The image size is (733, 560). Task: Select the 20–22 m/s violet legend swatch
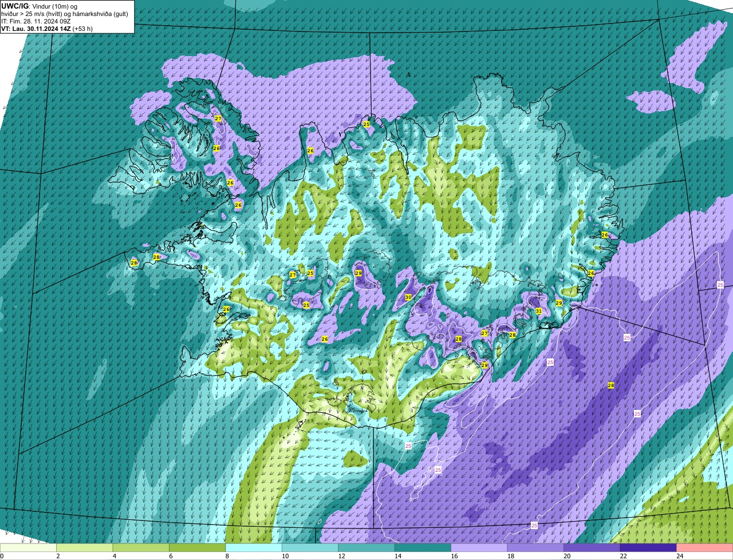[x=592, y=547]
